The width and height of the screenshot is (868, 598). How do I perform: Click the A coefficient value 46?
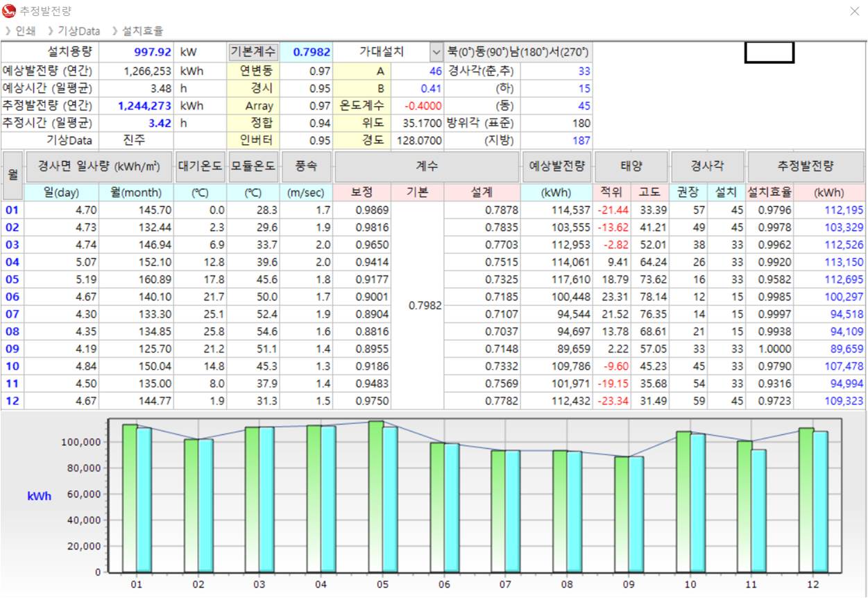coord(418,71)
